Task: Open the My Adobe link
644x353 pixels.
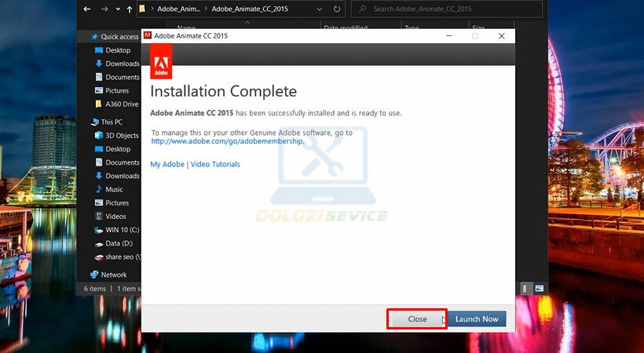Action: [x=167, y=164]
